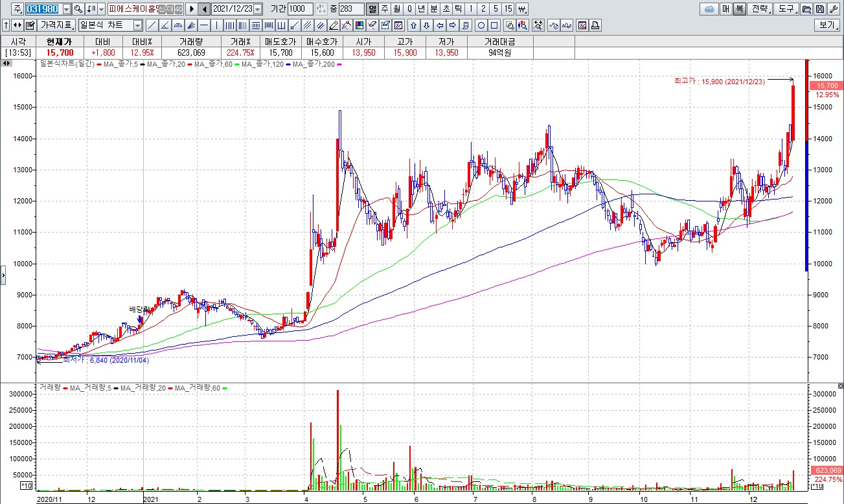Open the 보기 dropdown button
This screenshot has height=504, width=844.
[x=827, y=25]
